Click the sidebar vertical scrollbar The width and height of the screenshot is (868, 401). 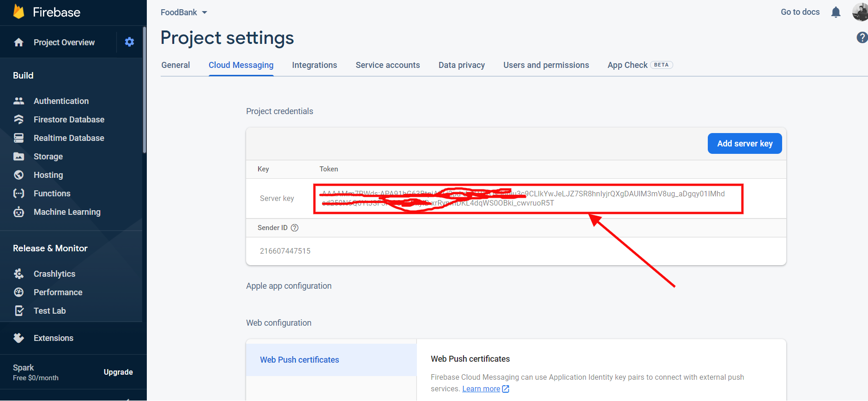(x=145, y=90)
